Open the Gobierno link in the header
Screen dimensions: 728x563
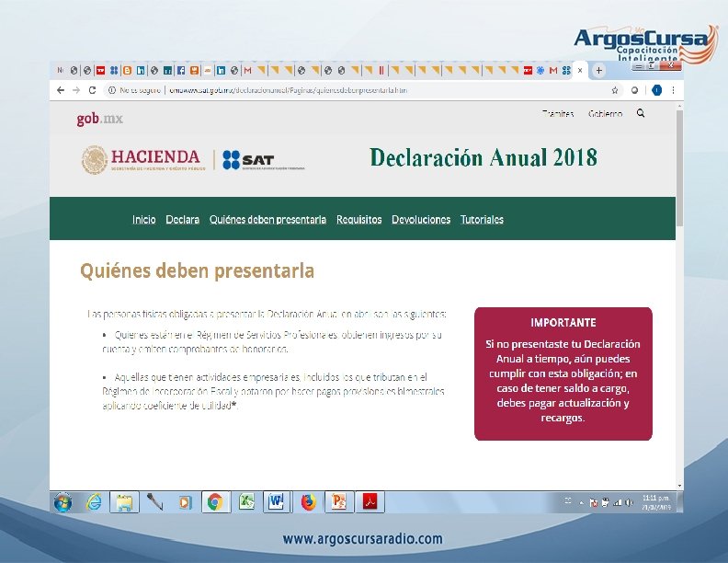pos(605,113)
